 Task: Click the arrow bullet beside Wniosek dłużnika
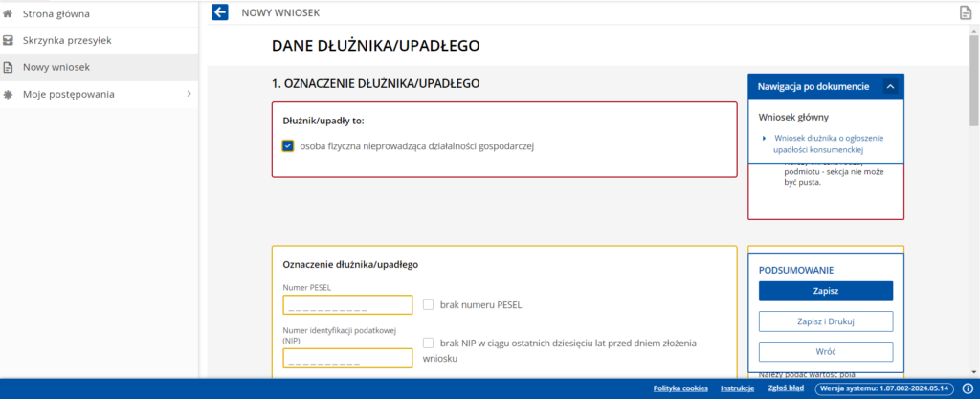(x=765, y=138)
